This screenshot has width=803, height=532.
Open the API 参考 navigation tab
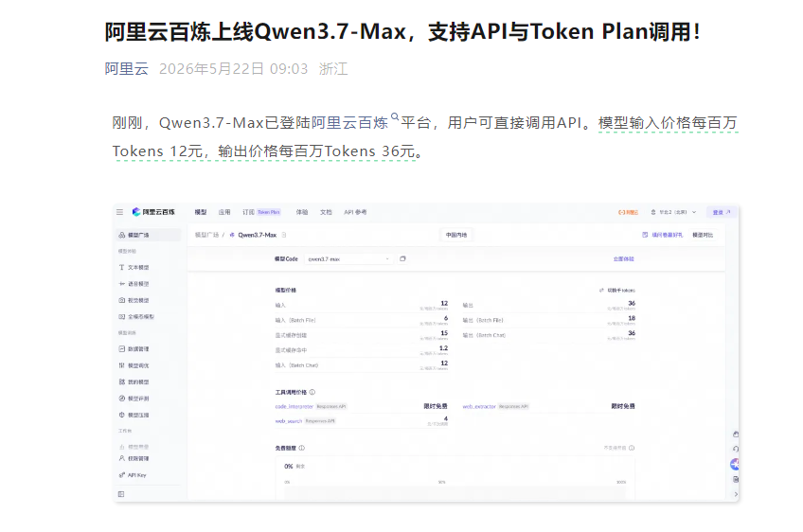[355, 212]
